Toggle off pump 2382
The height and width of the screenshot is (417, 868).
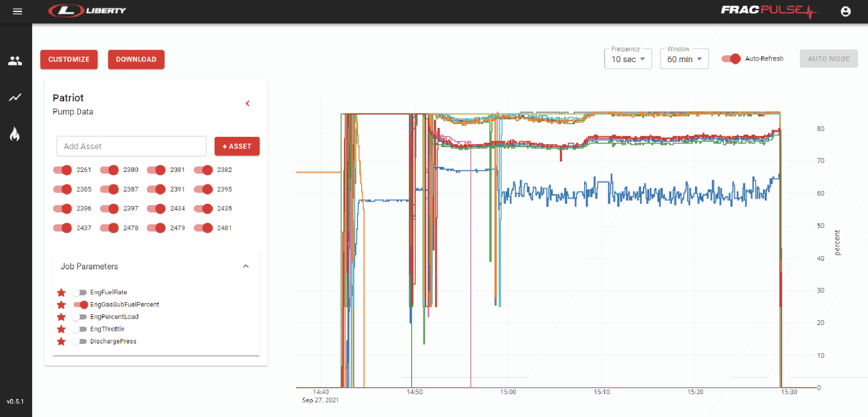click(x=203, y=170)
